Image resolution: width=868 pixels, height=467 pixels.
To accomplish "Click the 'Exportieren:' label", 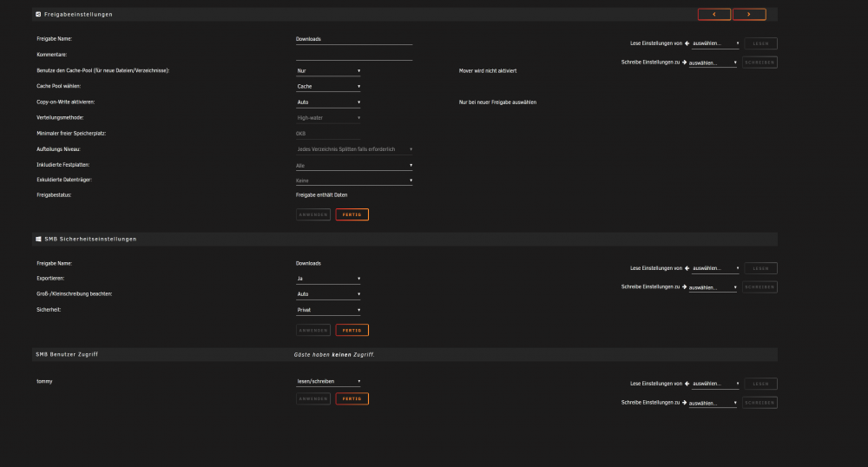I will [x=50, y=279].
